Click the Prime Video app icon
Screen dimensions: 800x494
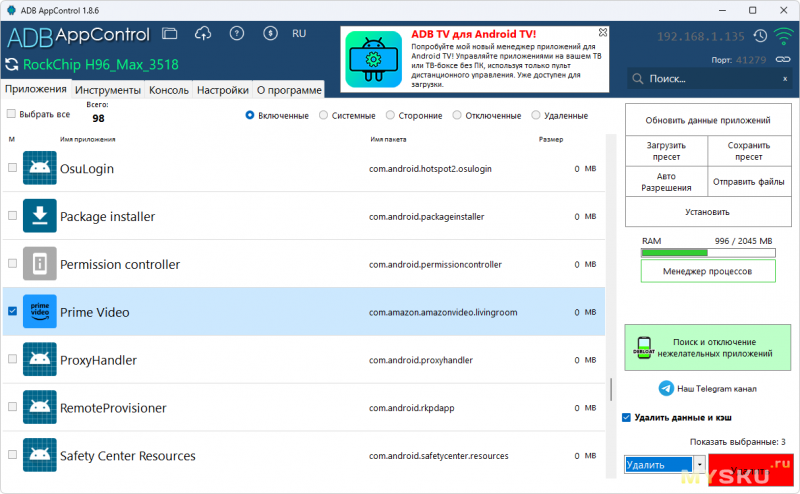click(40, 312)
